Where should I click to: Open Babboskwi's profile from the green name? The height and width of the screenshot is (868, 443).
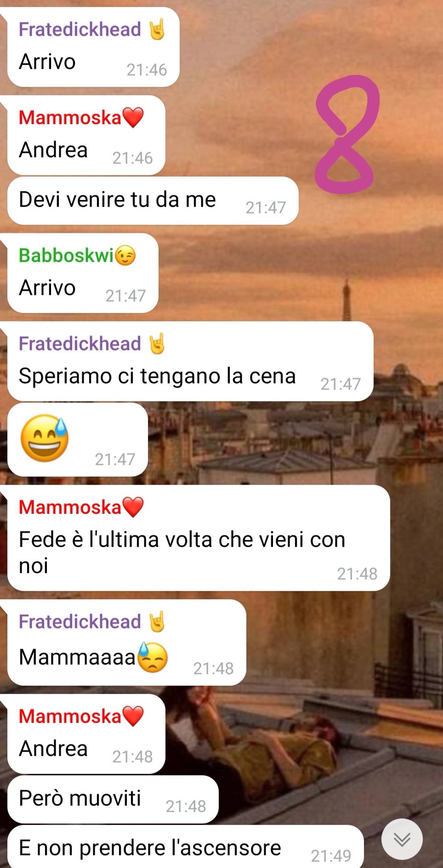click(x=66, y=255)
